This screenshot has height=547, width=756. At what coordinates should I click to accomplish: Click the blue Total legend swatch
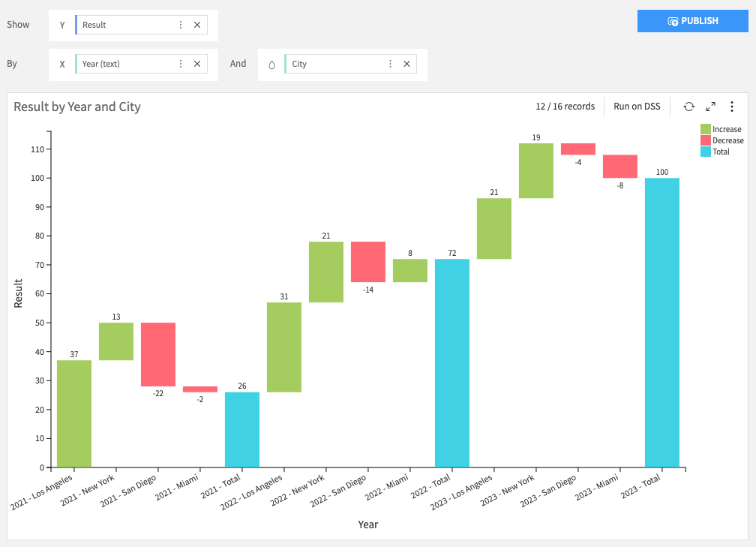pyautogui.click(x=705, y=152)
